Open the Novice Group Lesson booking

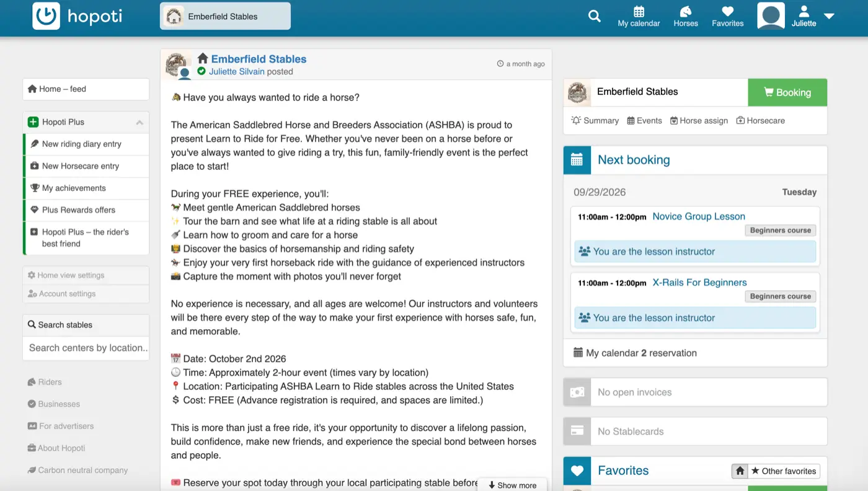coord(699,217)
